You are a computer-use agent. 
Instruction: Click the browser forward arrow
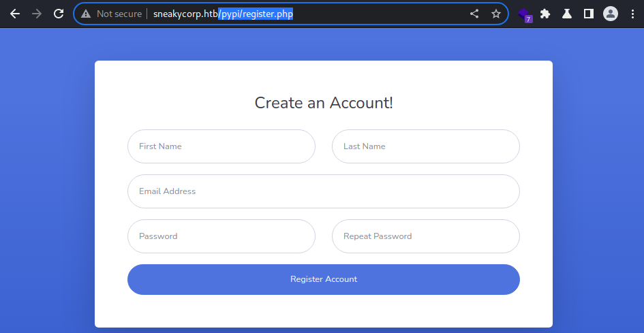click(x=37, y=14)
